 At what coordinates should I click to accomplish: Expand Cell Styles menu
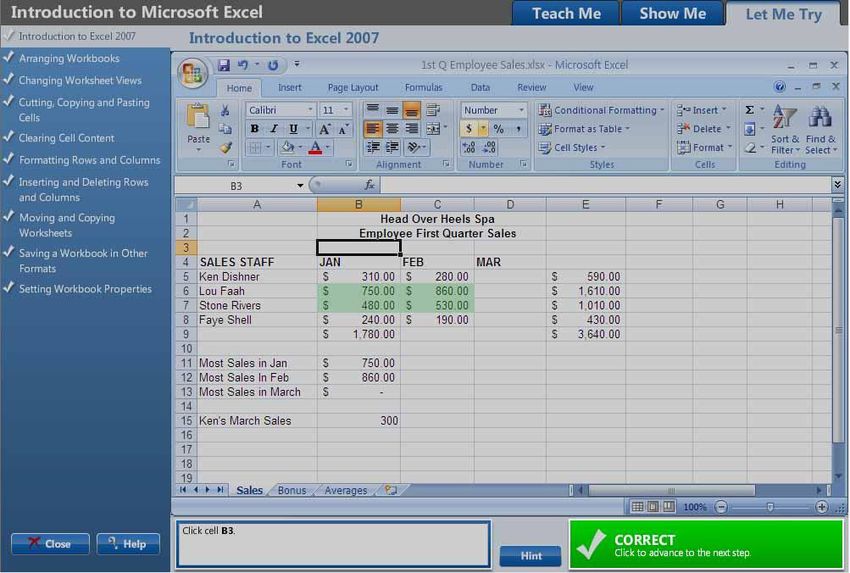pyautogui.click(x=572, y=147)
